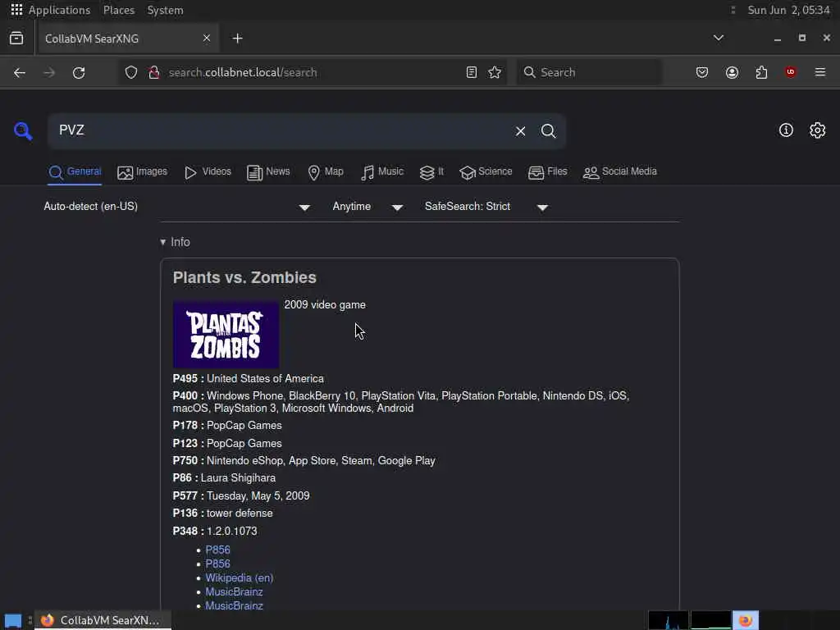Image resolution: width=840 pixels, height=630 pixels.
Task: Click United States of America text
Action: point(265,379)
